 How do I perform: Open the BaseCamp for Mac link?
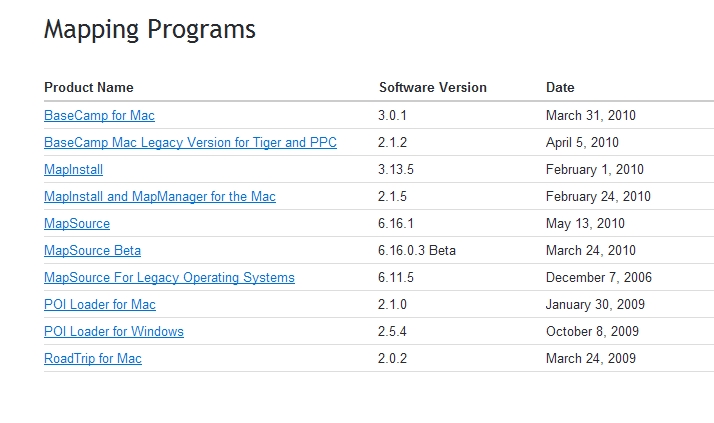pos(99,115)
